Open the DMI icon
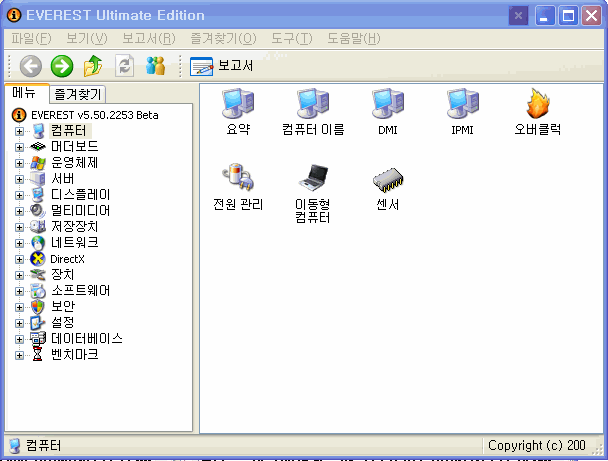The width and height of the screenshot is (608, 461). pos(388,111)
